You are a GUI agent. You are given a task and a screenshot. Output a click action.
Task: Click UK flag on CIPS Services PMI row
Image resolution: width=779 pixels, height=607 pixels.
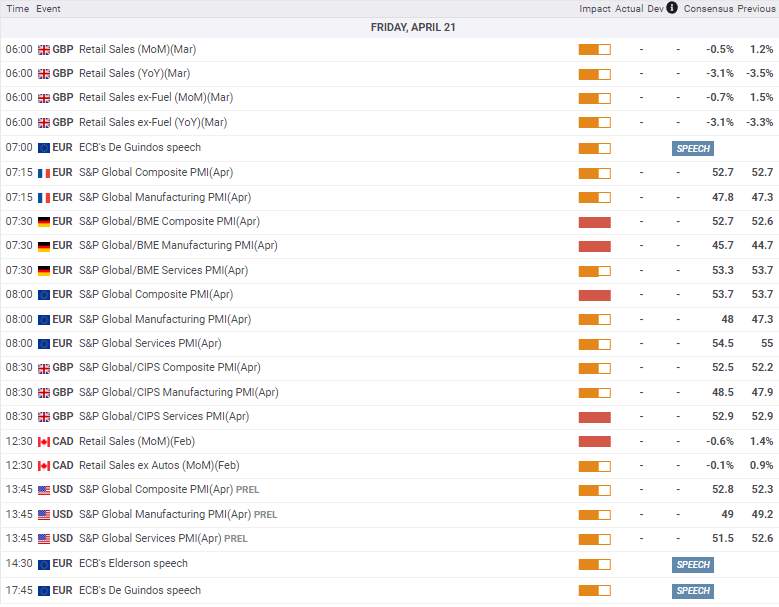point(44,417)
